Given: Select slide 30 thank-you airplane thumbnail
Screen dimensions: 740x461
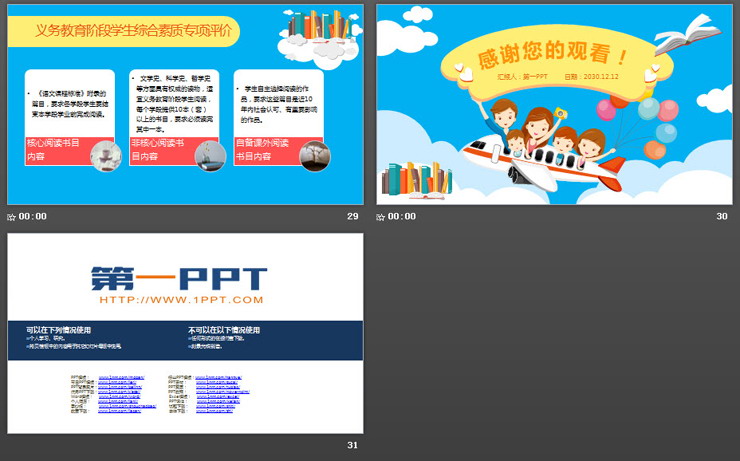Looking at the screenshot, I should tap(554, 104).
